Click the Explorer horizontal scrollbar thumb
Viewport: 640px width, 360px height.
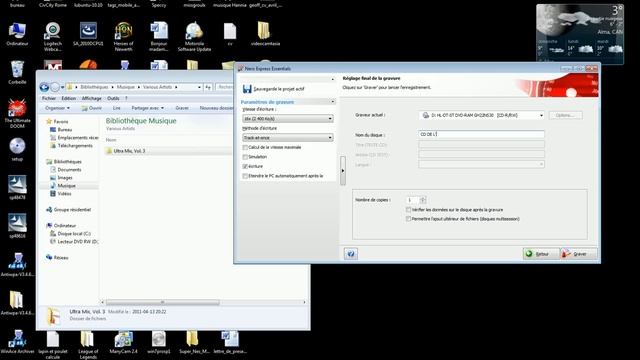point(162,302)
